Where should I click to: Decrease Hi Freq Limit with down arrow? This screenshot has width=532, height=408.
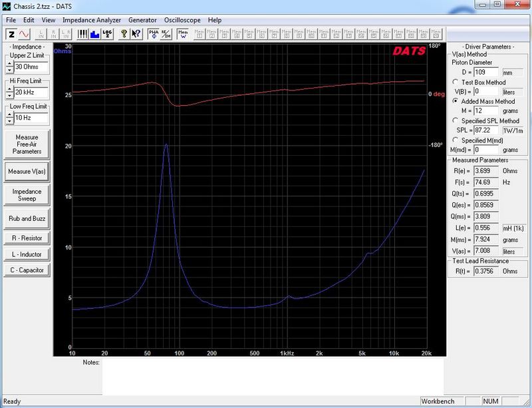click(x=9, y=95)
